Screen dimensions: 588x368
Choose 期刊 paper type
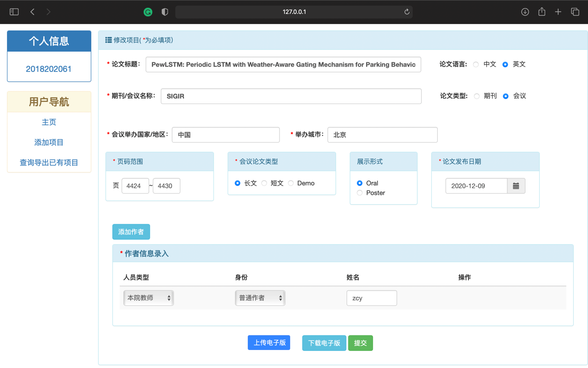[x=477, y=96]
